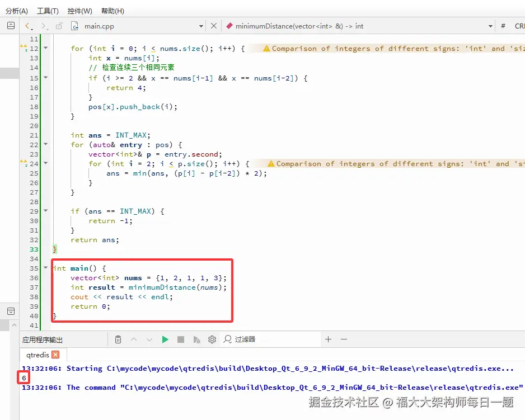Open output pane settings gear

pos(212,339)
